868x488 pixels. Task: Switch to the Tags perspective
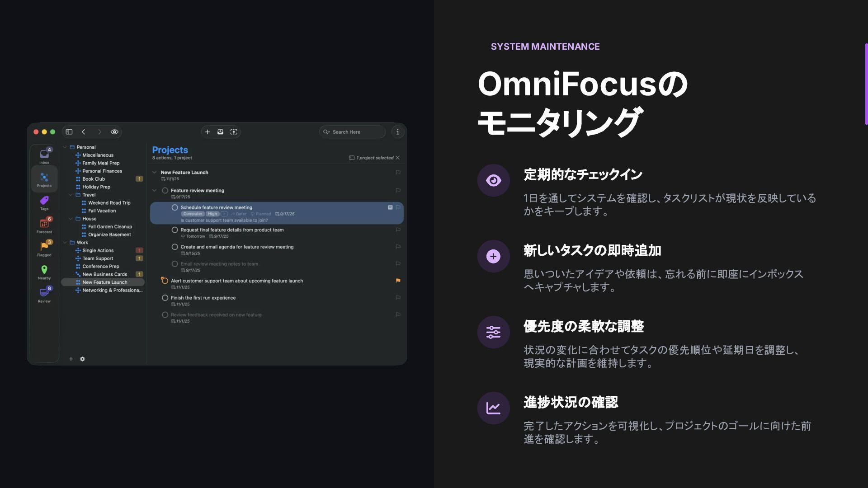click(44, 201)
